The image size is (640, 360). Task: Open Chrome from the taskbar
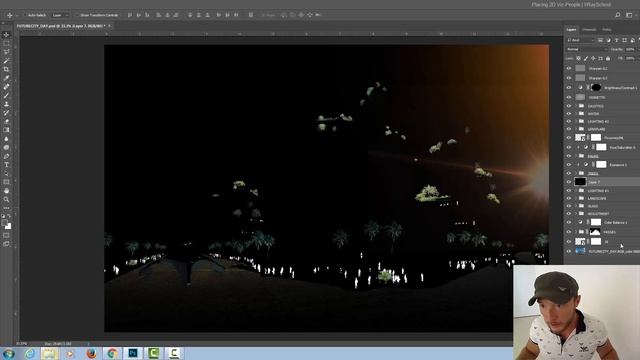coord(112,353)
